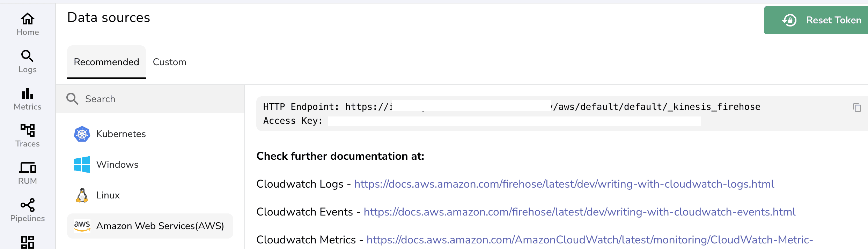Screen dimensions: 868x249
Task: Click the search magnifier icon in the list
Action: coord(72,99)
